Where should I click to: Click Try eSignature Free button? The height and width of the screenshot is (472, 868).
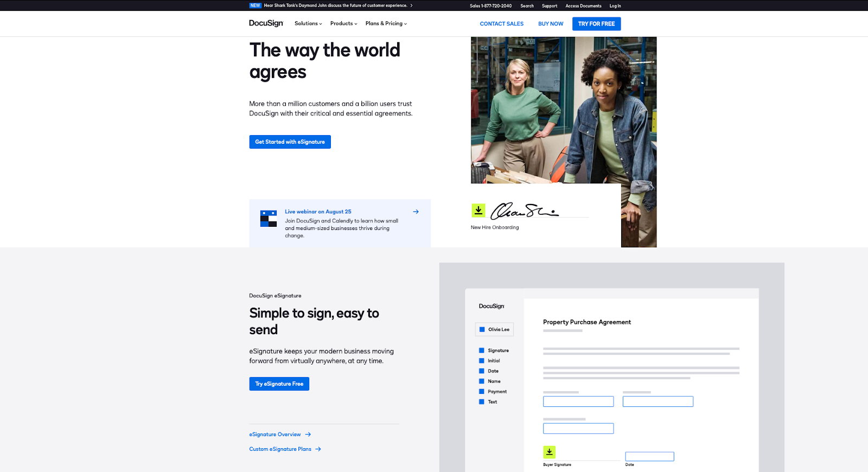tap(279, 384)
